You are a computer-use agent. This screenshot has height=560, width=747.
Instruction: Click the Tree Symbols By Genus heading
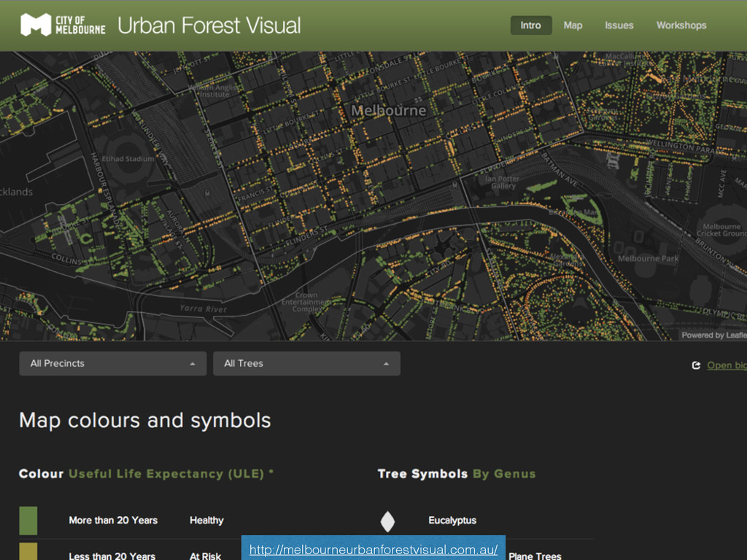pos(457,474)
